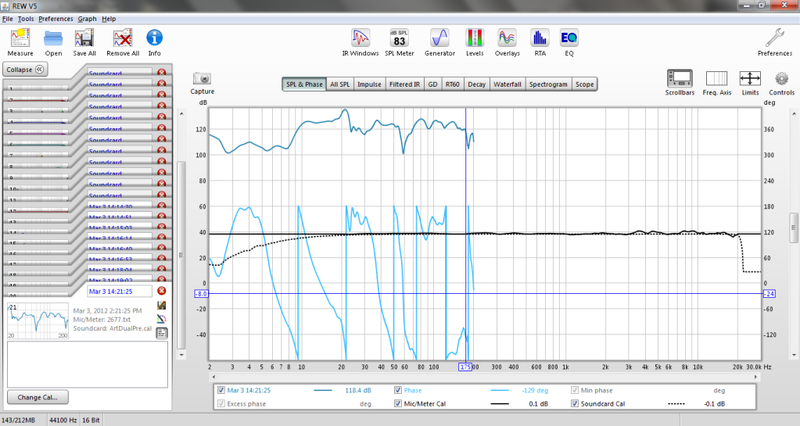Screen dimensions: 800x426
Task: Click the measurement thumbnail preview graph
Action: tap(38, 321)
